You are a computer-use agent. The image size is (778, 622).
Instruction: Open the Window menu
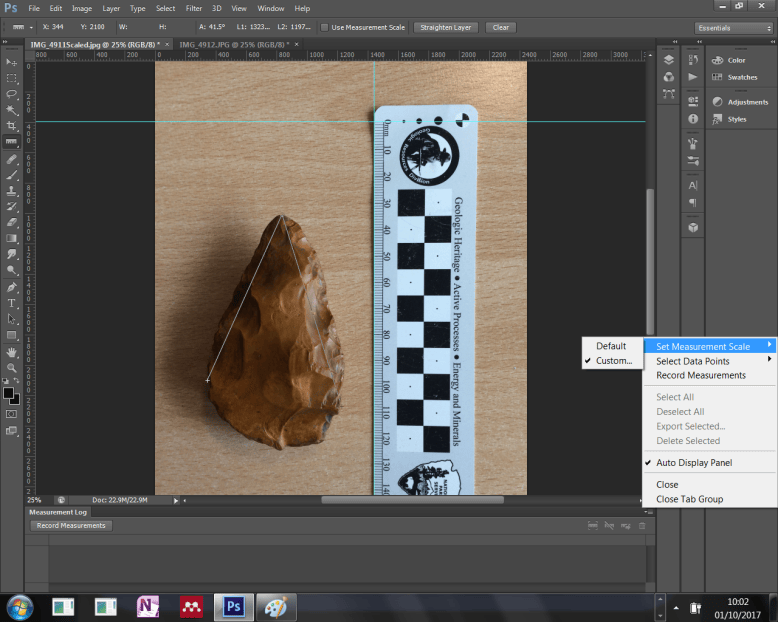tap(270, 8)
